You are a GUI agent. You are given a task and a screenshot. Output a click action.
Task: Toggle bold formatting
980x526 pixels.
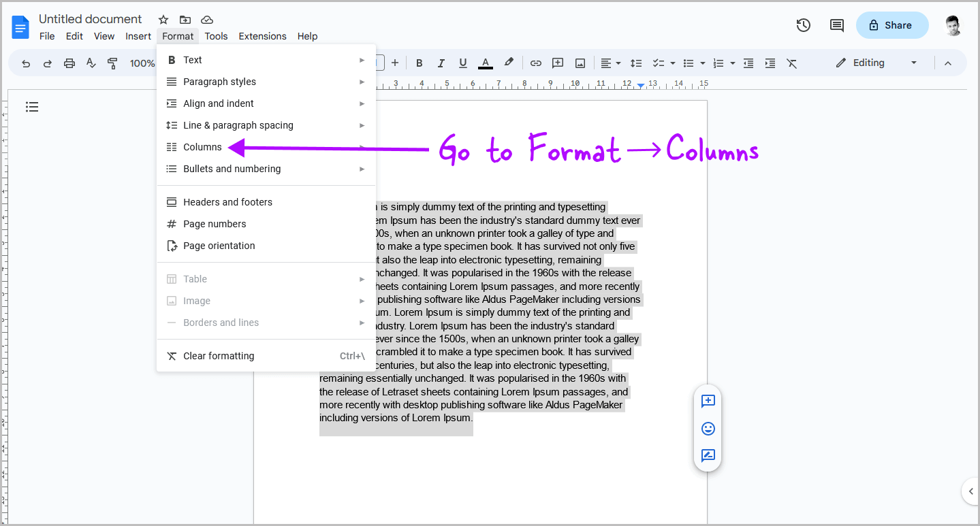tap(419, 63)
